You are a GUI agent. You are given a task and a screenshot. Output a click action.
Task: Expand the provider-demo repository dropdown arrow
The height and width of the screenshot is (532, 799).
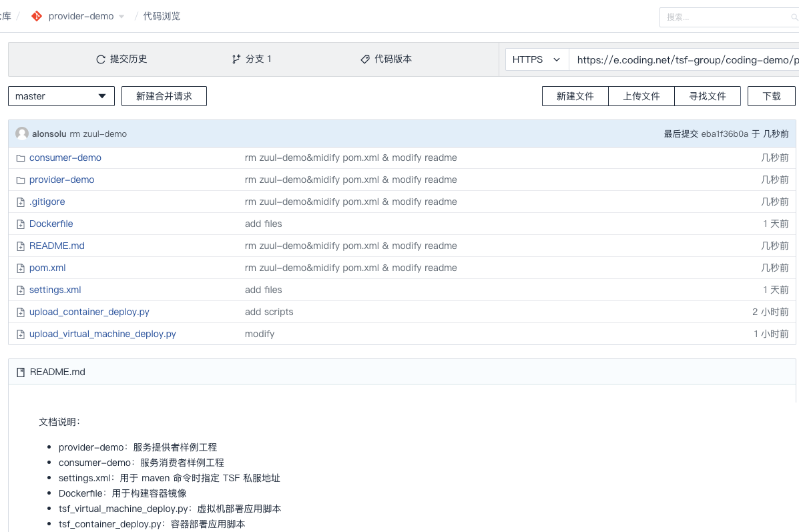click(121, 17)
